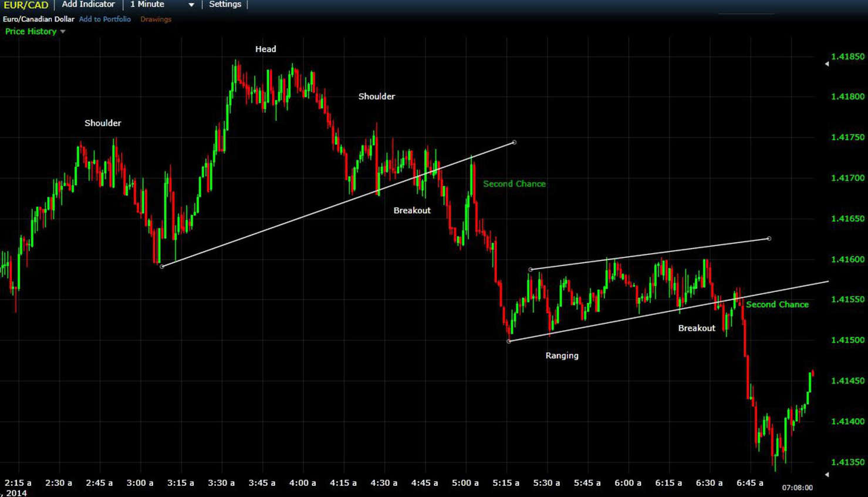
Task: Click the EUR/CAD symbol label
Action: pos(26,5)
